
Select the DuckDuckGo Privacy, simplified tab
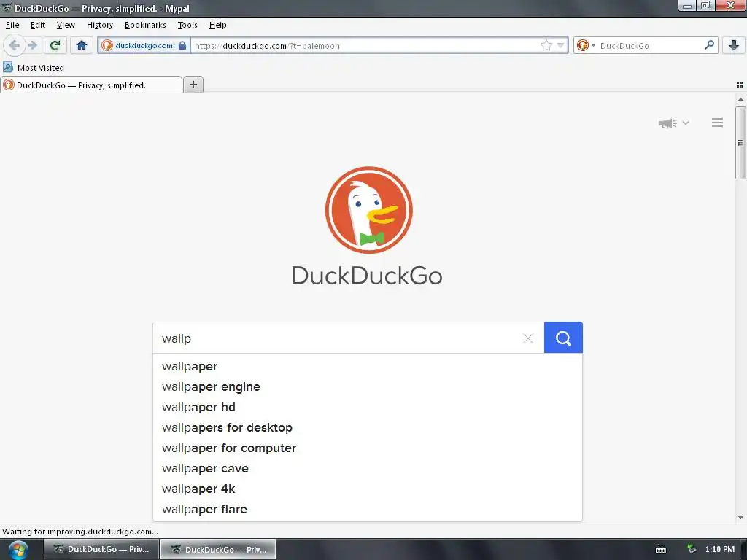coord(91,85)
